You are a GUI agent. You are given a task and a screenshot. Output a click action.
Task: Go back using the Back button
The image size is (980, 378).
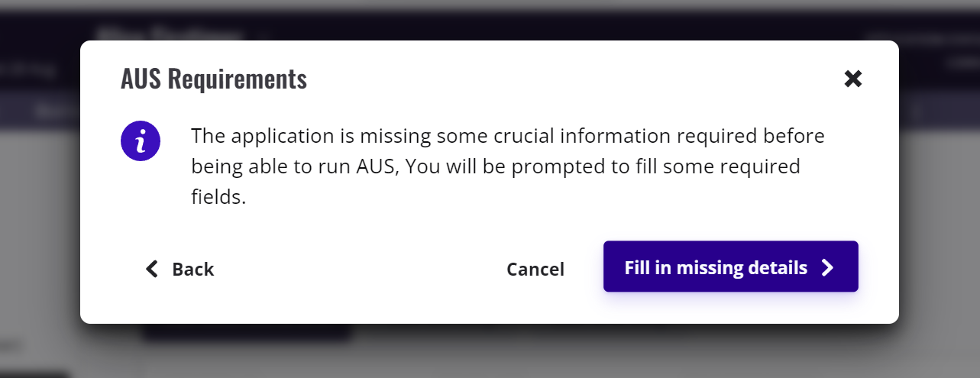[x=180, y=269]
